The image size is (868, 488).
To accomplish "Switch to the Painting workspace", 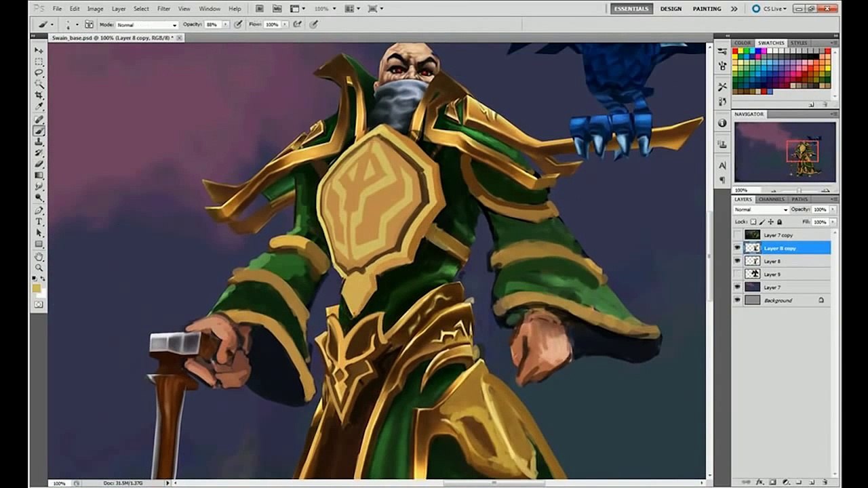I will click(707, 9).
